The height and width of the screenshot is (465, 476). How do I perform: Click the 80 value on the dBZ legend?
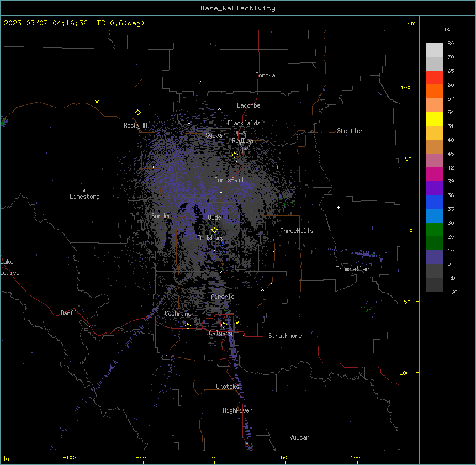pyautogui.click(x=451, y=44)
